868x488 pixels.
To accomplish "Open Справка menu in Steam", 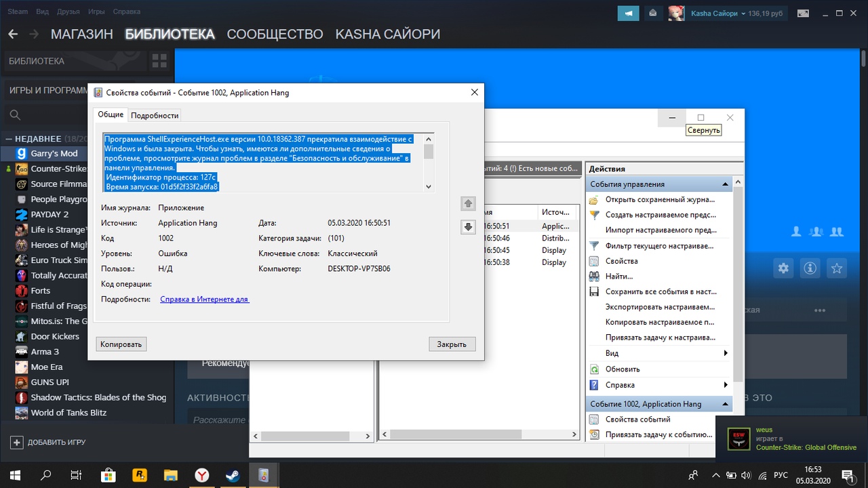I will click(x=127, y=12).
